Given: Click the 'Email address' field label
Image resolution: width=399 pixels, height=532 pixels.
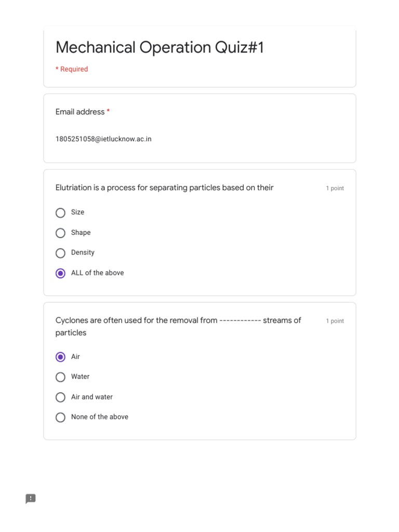Looking at the screenshot, I should click(80, 112).
